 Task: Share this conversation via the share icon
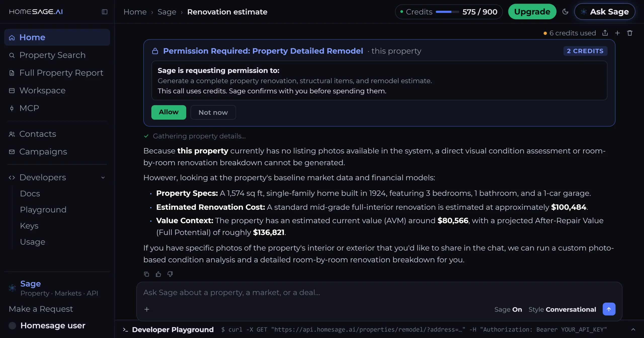pos(605,33)
